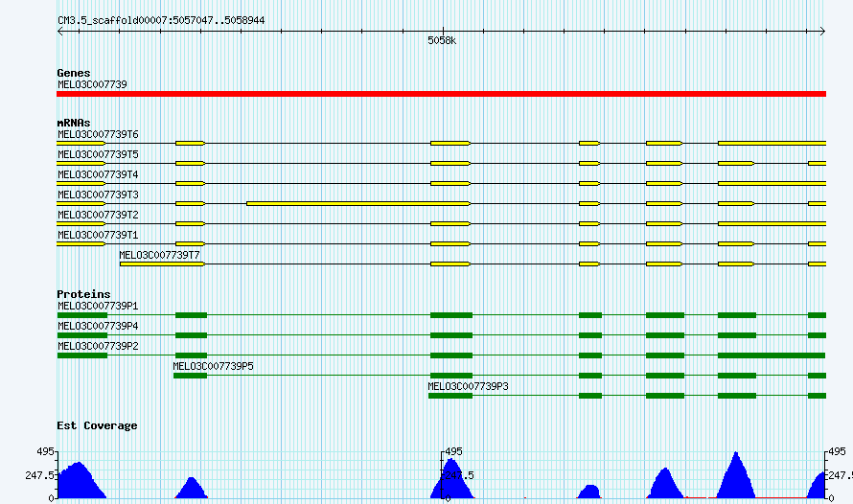The width and height of the screenshot is (853, 504).
Task: Open transcript label MEL03C007739T7
Action: (x=159, y=255)
